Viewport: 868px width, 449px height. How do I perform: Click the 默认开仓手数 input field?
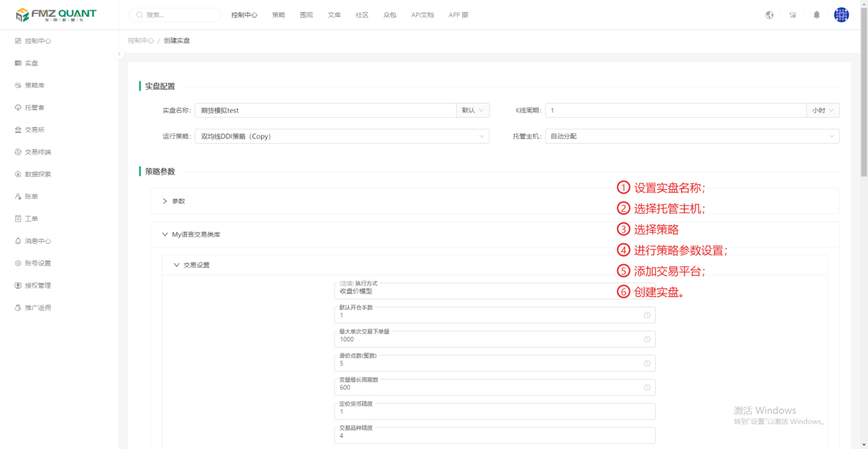495,315
